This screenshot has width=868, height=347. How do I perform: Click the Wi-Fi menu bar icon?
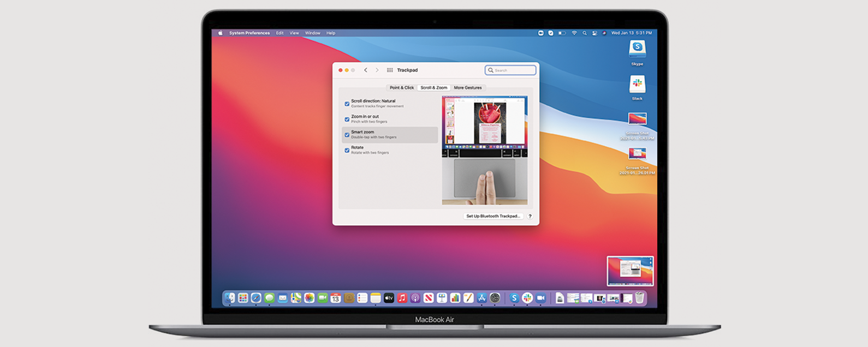click(574, 33)
